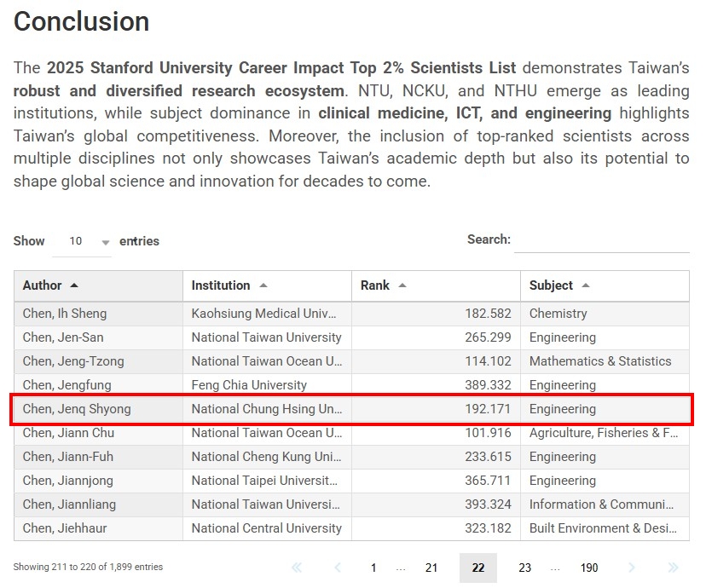The width and height of the screenshot is (706, 588).
Task: Open the Show entries count dropdown
Action: click(82, 241)
